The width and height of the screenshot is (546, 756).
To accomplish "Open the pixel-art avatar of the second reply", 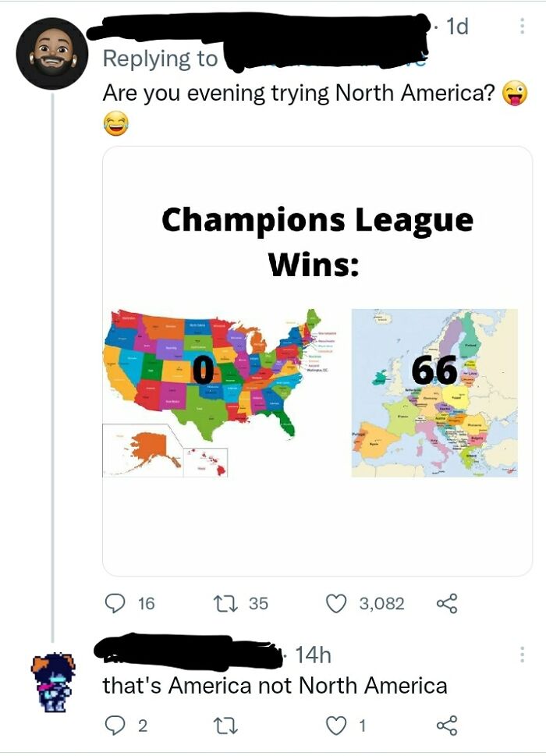I will point(54,682).
